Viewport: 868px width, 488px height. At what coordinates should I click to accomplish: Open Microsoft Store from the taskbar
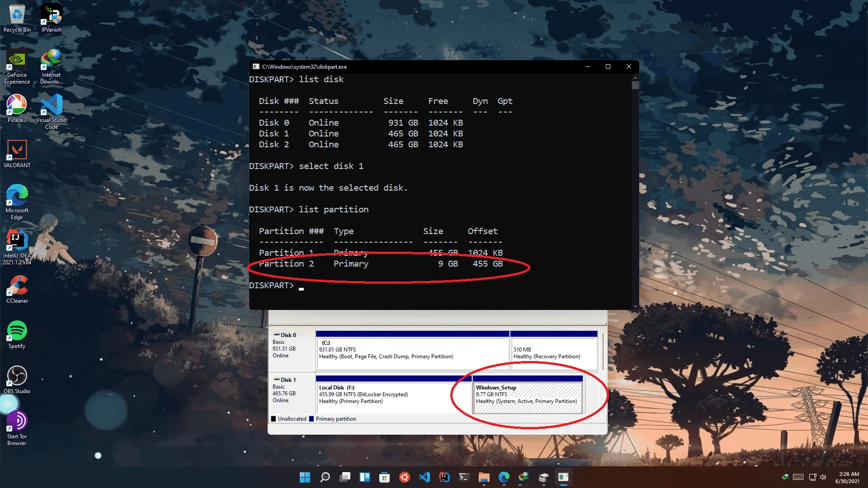pyautogui.click(x=385, y=477)
